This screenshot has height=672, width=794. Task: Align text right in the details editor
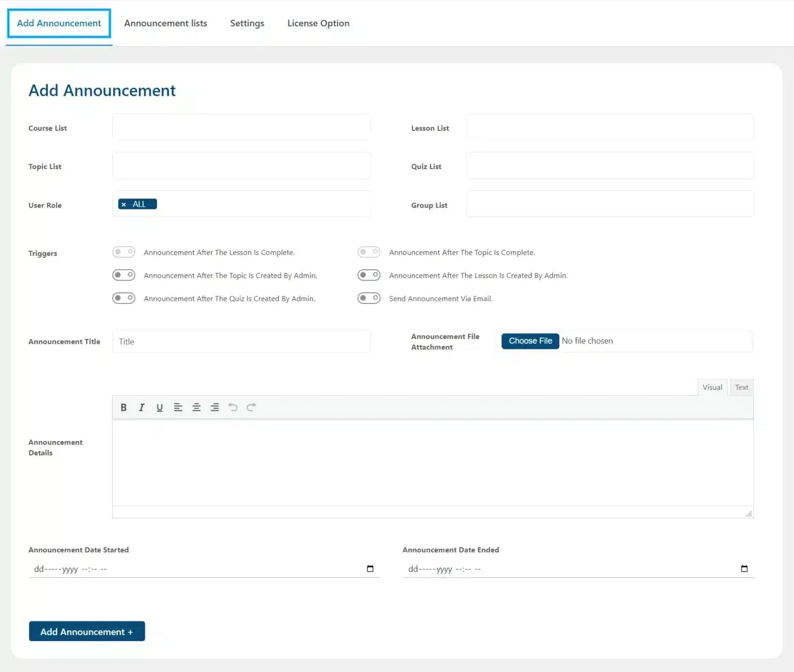(x=215, y=407)
